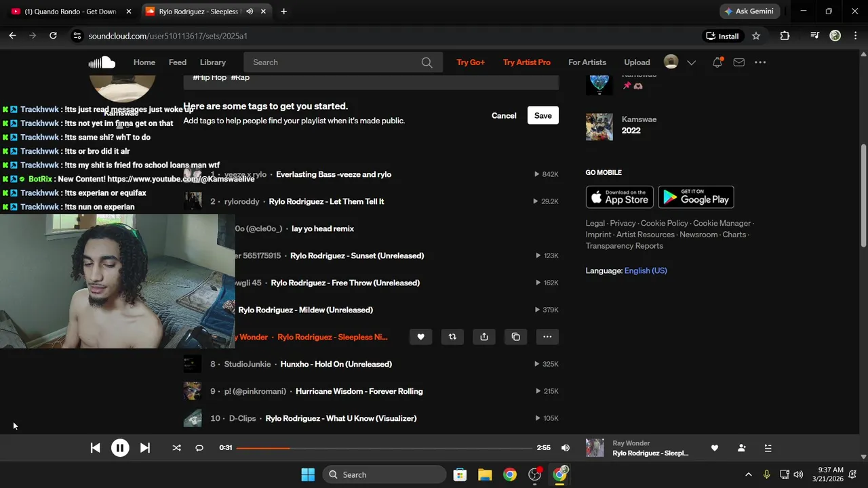The width and height of the screenshot is (868, 488).
Task: Go back in the browser
Action: pyautogui.click(x=12, y=36)
